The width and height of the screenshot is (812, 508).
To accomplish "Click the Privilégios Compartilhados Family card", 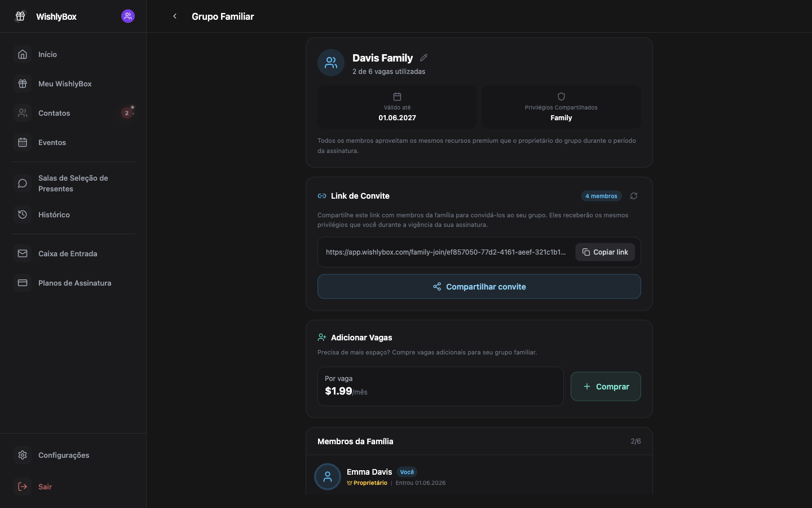I will tap(561, 107).
